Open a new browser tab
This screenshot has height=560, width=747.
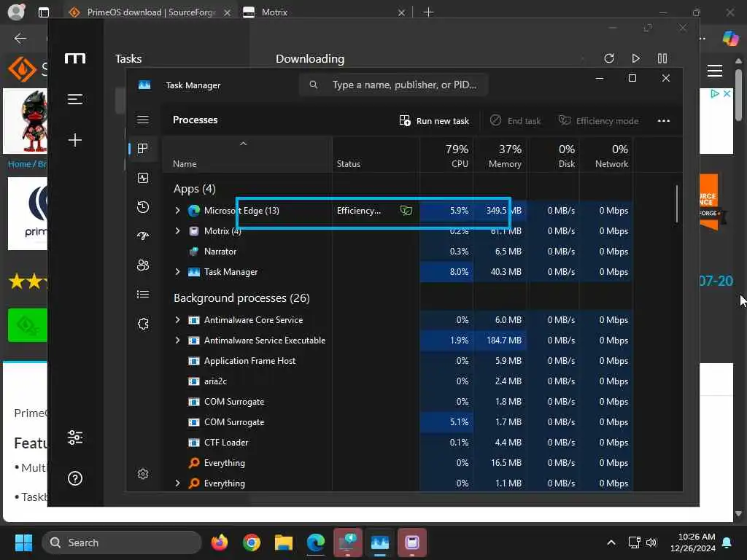tap(428, 12)
